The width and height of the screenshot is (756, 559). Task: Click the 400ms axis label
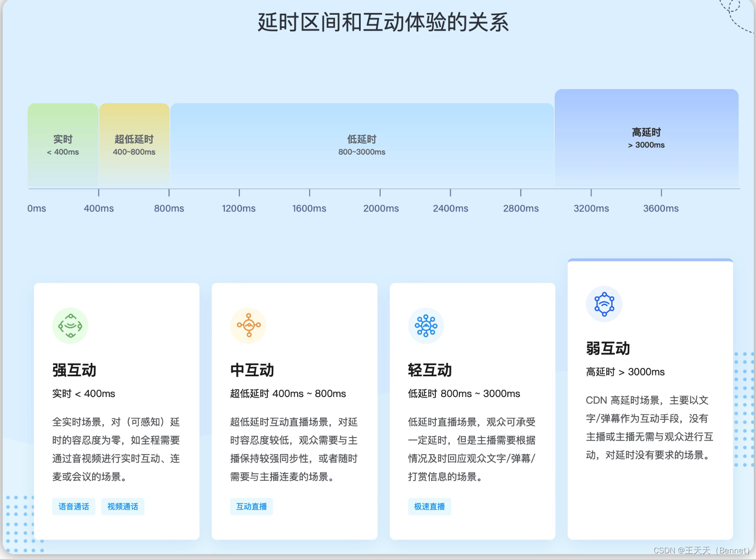coord(99,208)
